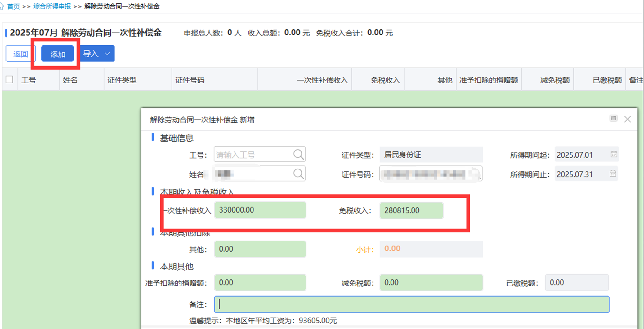Screen dimensions: 644x329
Task: Click the 返回 button
Action: (20, 54)
